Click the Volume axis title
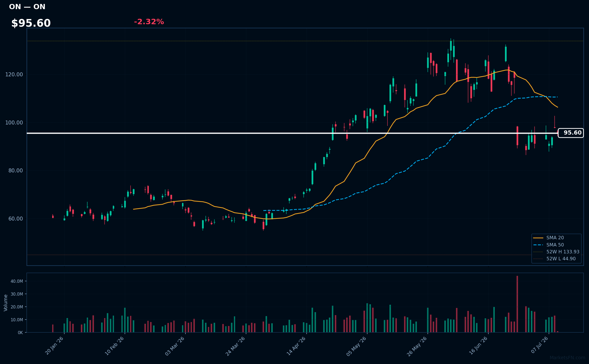 click(x=6, y=303)
